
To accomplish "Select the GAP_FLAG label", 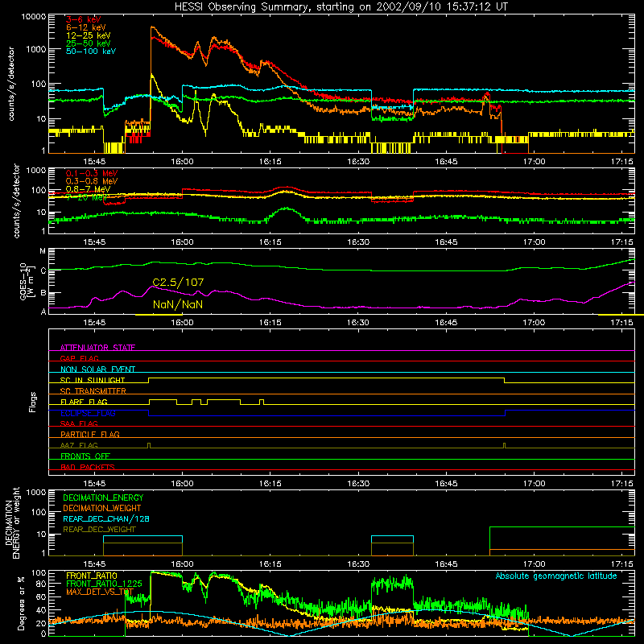I will [79, 358].
